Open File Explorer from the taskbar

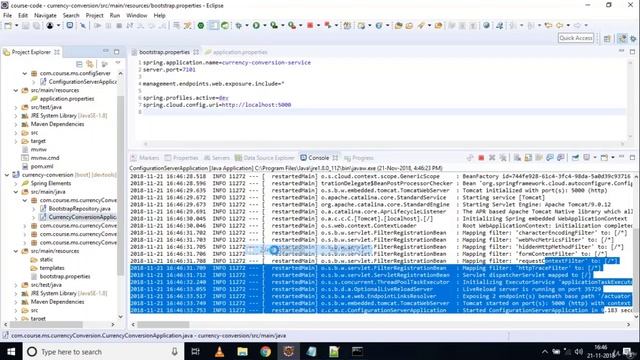[x=242, y=351]
